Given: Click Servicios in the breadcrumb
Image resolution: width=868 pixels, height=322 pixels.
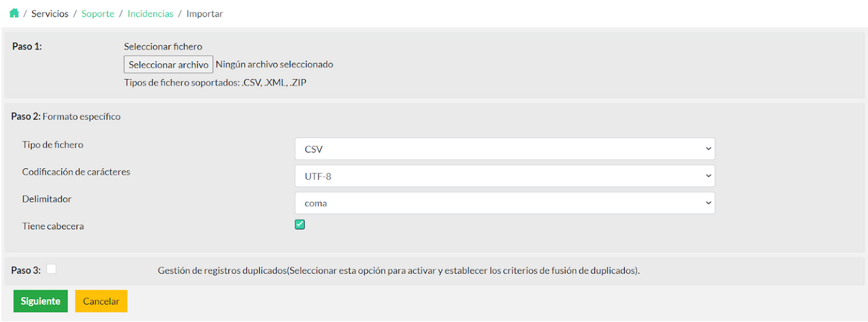Looking at the screenshot, I should pos(50,14).
